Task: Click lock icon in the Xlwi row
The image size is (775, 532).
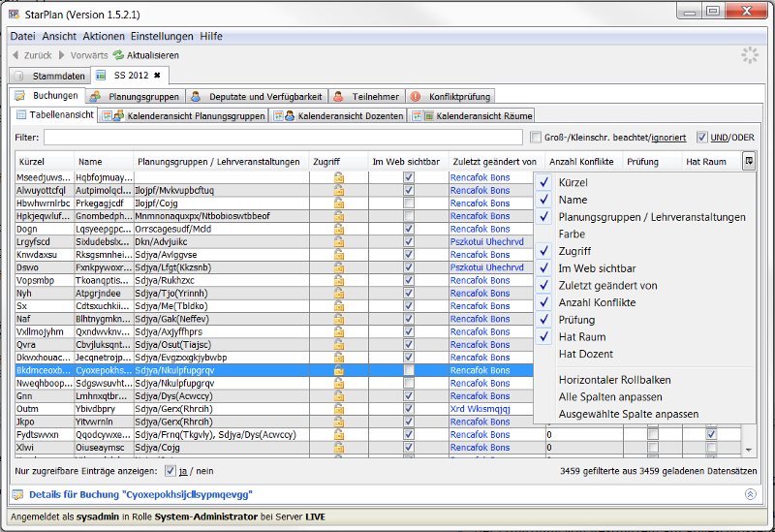Action: (338, 448)
